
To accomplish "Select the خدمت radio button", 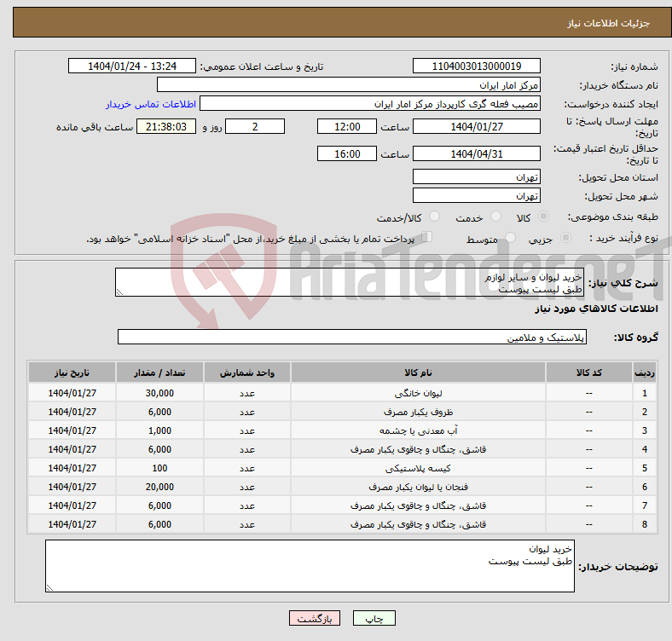I will pyautogui.click(x=495, y=217).
